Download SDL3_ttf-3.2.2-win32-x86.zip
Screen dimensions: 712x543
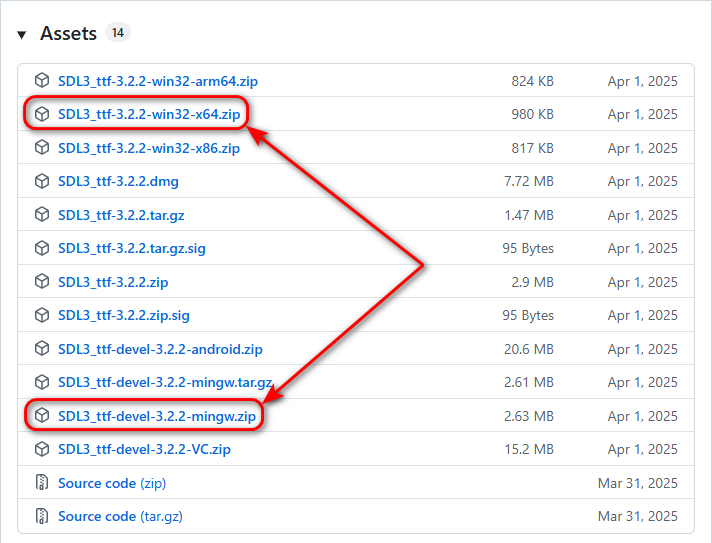pos(149,148)
